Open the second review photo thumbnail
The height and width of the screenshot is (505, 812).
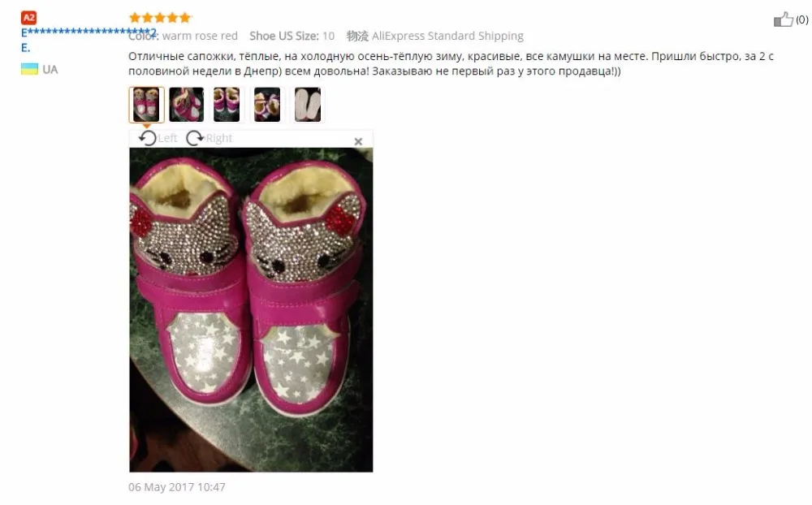tap(187, 105)
